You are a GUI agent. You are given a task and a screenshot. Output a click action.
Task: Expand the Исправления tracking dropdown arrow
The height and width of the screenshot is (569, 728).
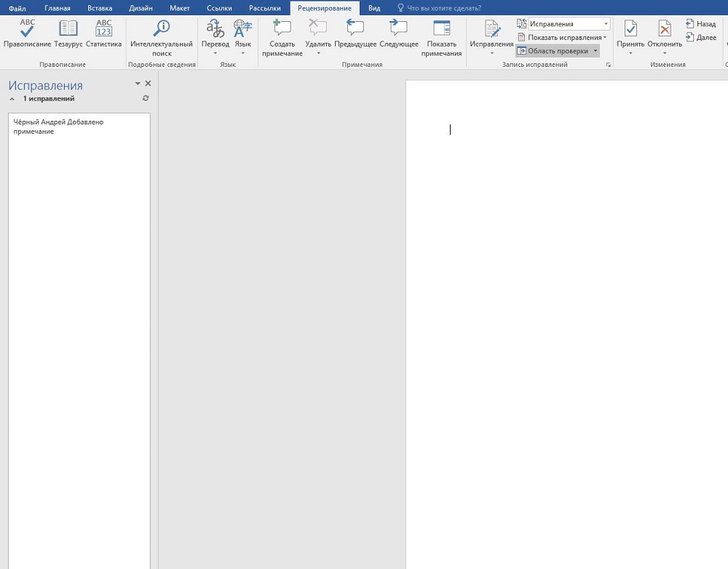(491, 53)
